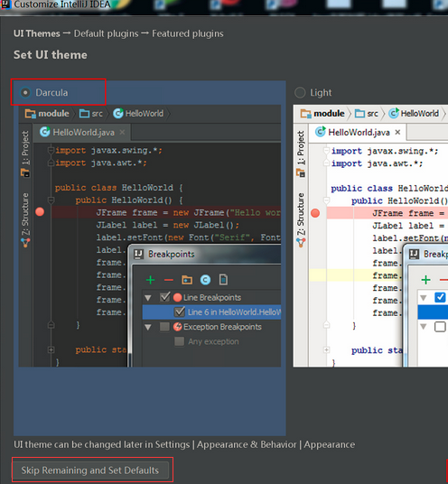
Task: Click module folder icon in Light preview
Action: click(305, 114)
